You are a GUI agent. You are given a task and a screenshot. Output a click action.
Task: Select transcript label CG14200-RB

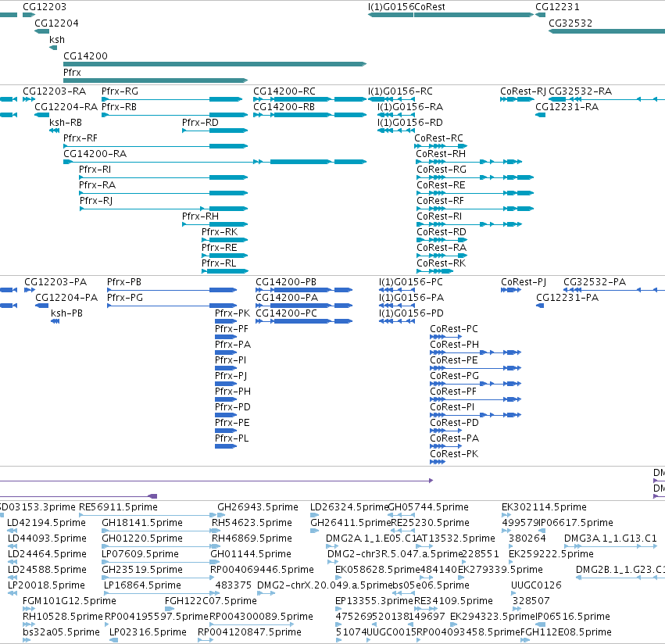[284, 107]
